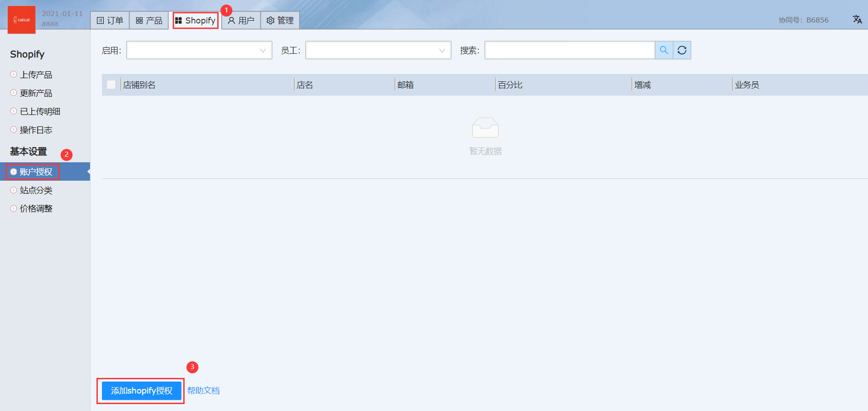Click the bullet icon beside 站点分类
Viewport: 868px width, 411px height.
pyautogui.click(x=14, y=190)
